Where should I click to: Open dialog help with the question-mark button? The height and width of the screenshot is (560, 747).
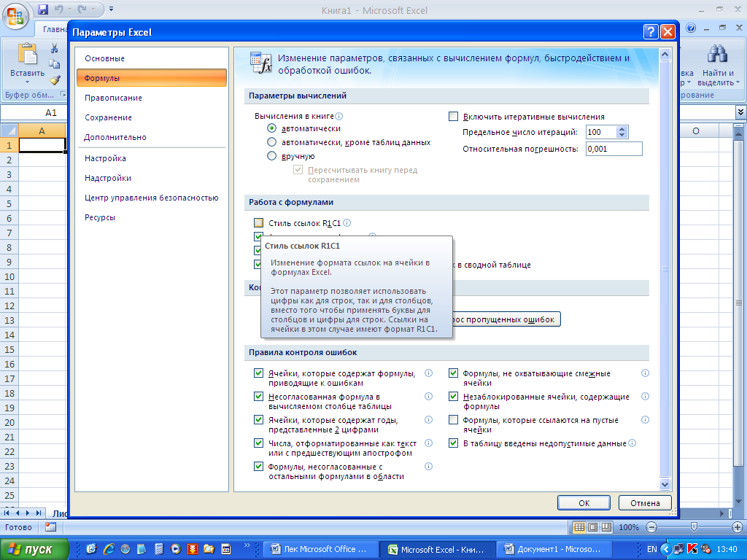[x=651, y=32]
